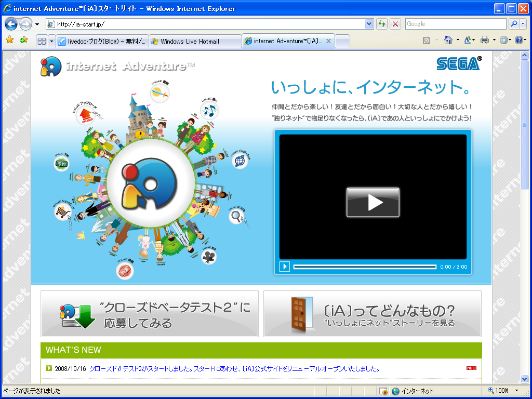Click the magnifier search button
532x399 pixels.
coord(514,24)
